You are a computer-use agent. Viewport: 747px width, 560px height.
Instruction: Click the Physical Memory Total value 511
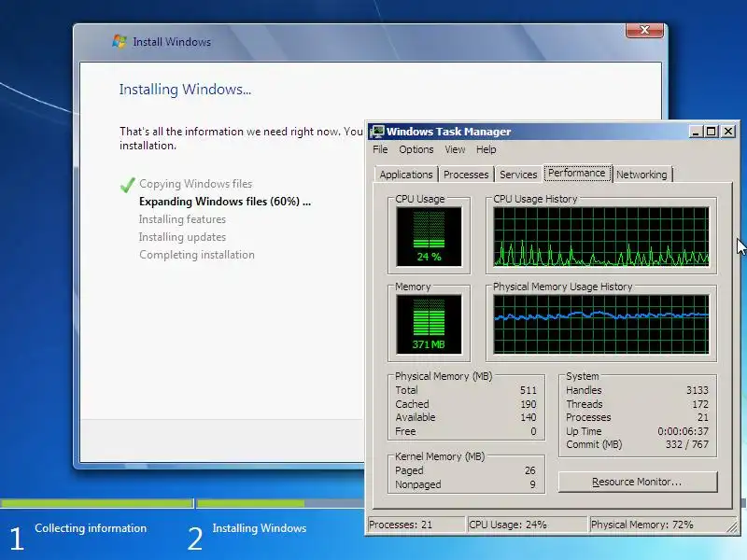[x=529, y=390]
